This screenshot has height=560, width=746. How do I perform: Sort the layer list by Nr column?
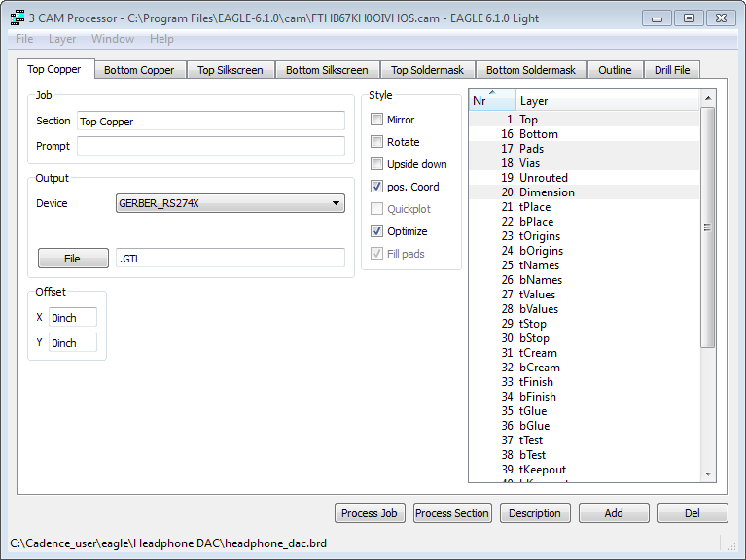(x=492, y=101)
